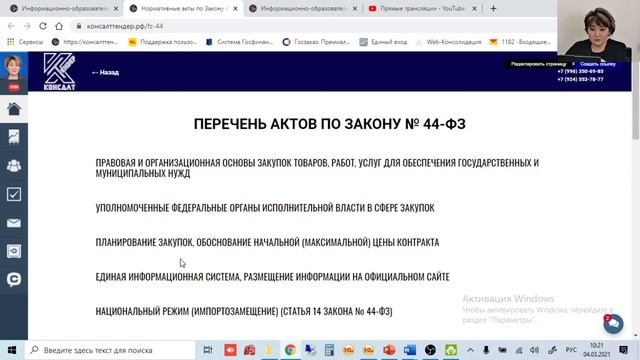Image resolution: width=640 pixels, height=360 pixels.
Task: Open OBS Studio from the taskbar
Action: (430, 350)
